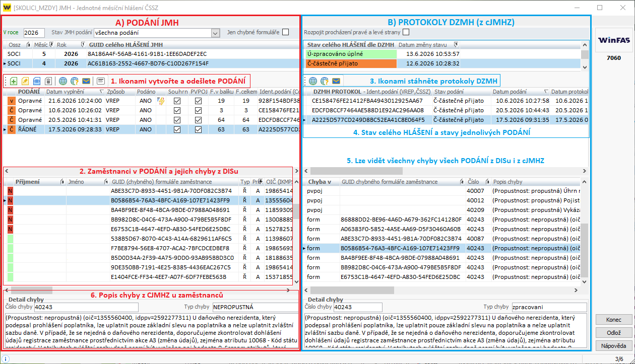Image resolution: width=635 pixels, height=364 pixels.
Task: Click the orange N marker of employee B0586B54 row
Action: [x=10, y=200]
